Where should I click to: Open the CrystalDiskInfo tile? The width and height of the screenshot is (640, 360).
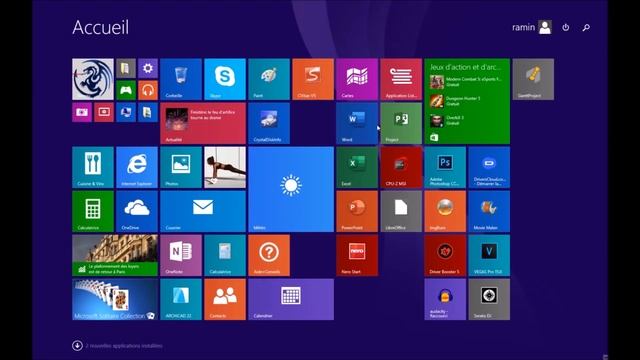click(x=269, y=123)
